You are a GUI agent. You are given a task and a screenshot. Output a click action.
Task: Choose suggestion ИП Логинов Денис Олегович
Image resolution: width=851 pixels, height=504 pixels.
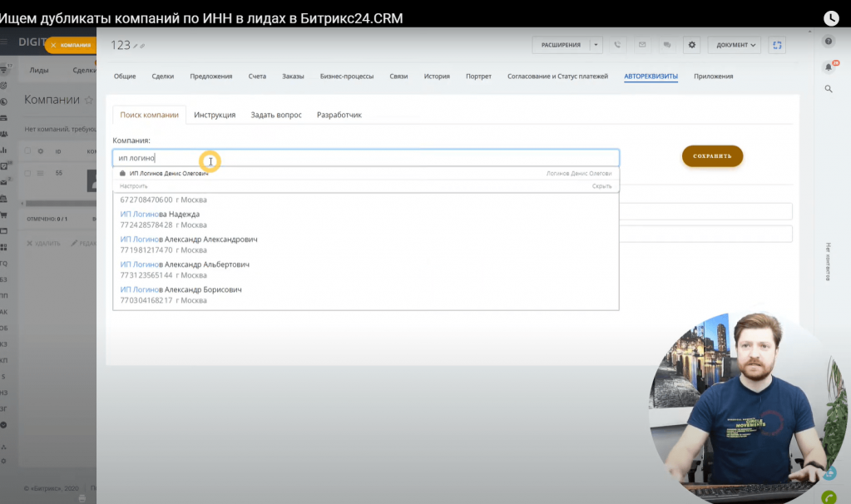pyautogui.click(x=366, y=174)
